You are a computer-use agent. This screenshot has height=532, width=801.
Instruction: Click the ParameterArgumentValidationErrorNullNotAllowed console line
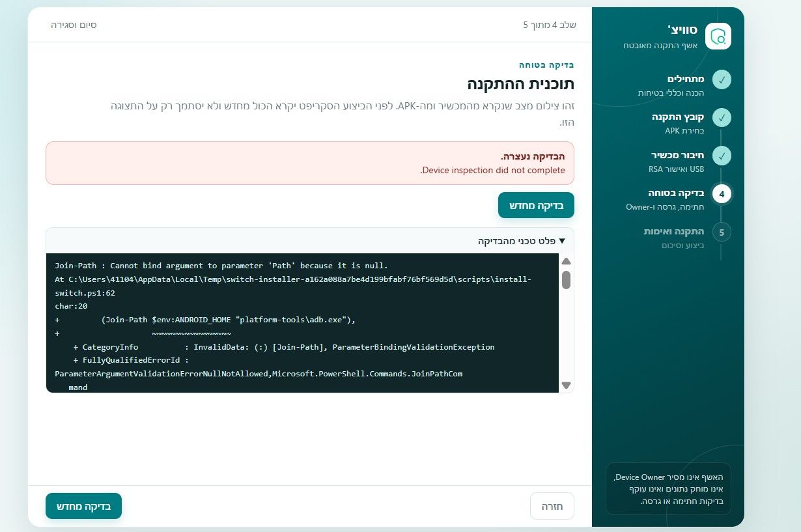pyautogui.click(x=259, y=374)
